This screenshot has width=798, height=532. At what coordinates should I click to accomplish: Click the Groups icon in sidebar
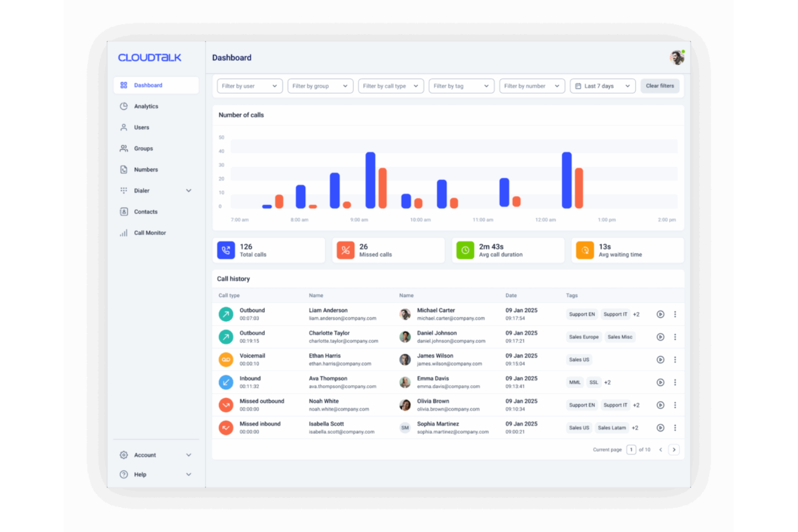pos(123,148)
